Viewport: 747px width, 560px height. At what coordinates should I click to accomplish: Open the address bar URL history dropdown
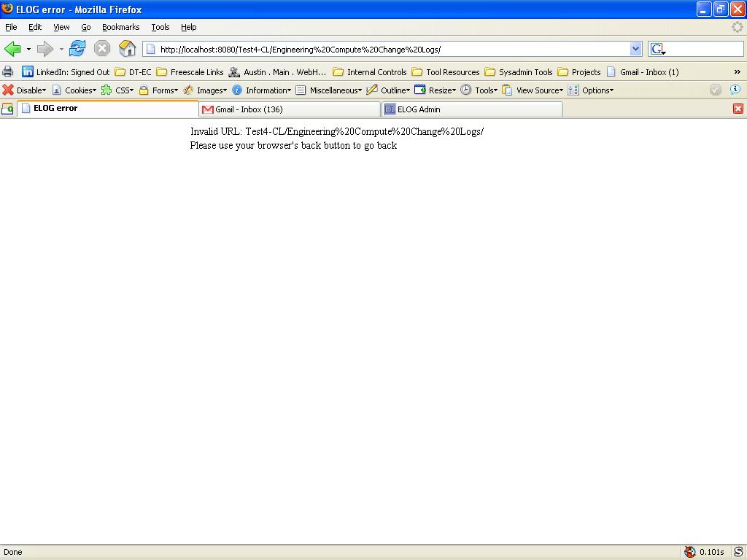coord(635,49)
